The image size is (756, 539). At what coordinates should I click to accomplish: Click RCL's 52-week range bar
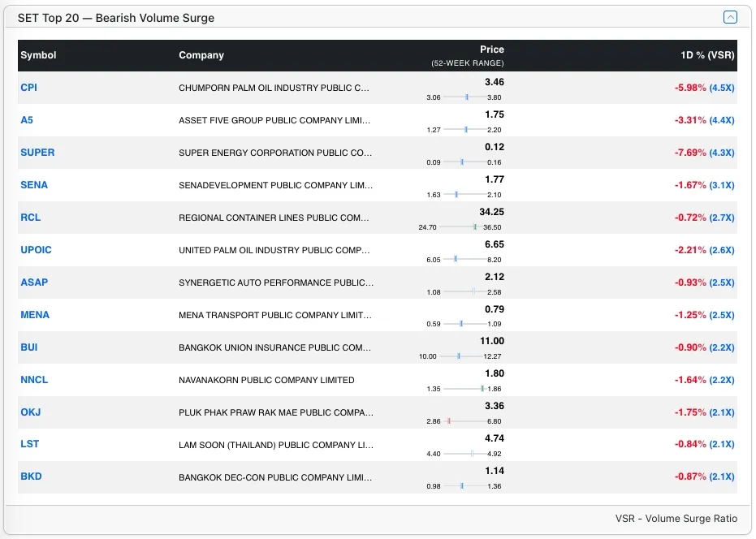click(460, 227)
